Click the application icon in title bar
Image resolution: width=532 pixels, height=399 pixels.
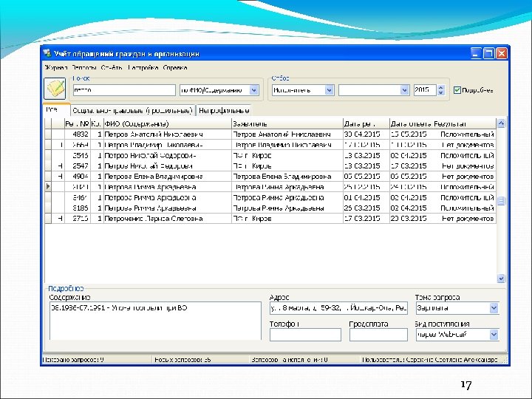pos(47,54)
